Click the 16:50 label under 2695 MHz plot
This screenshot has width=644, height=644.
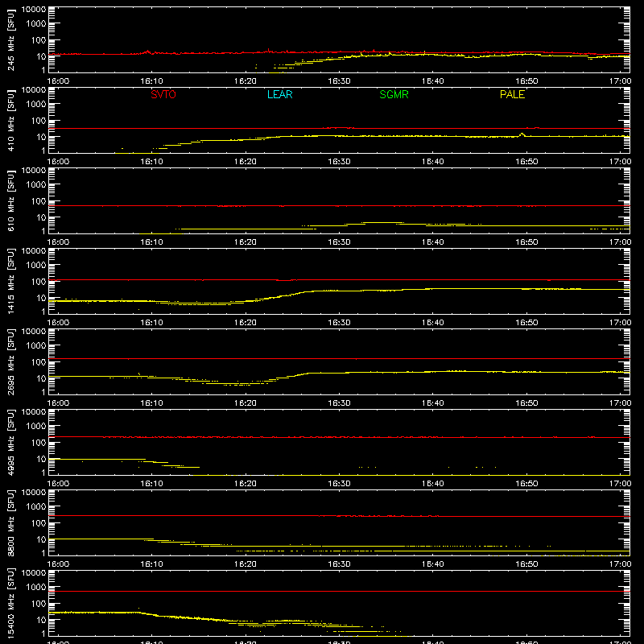point(526,403)
